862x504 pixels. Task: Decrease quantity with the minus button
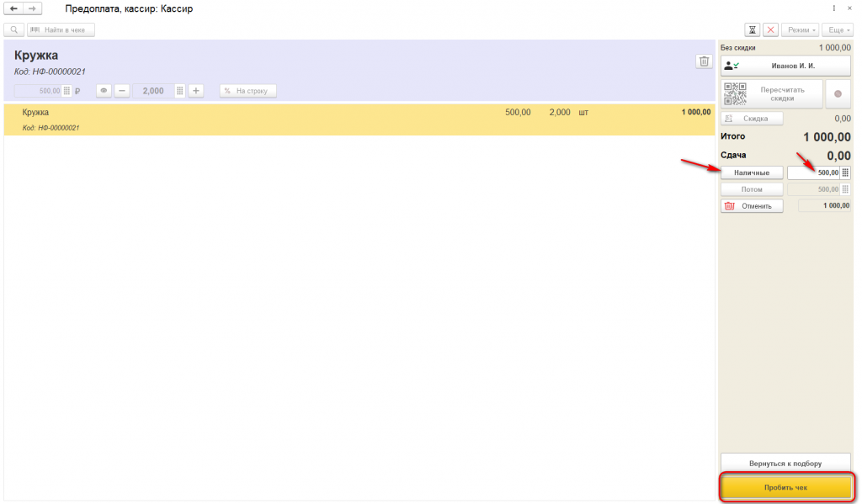122,91
